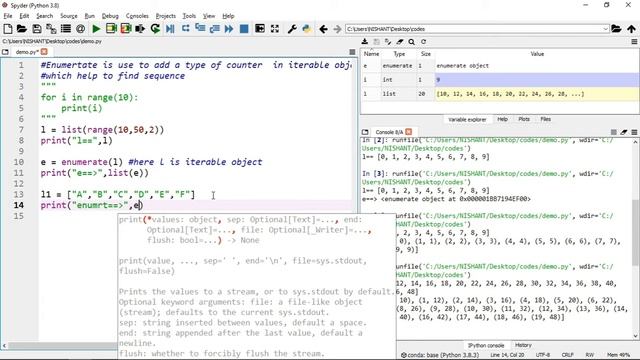The height and width of the screenshot is (360, 640).
Task: Click the @ symbol finder icon
Action: point(80,29)
